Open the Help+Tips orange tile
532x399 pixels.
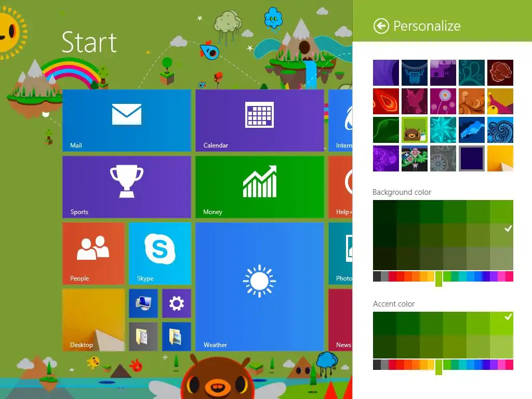pyautogui.click(x=341, y=187)
